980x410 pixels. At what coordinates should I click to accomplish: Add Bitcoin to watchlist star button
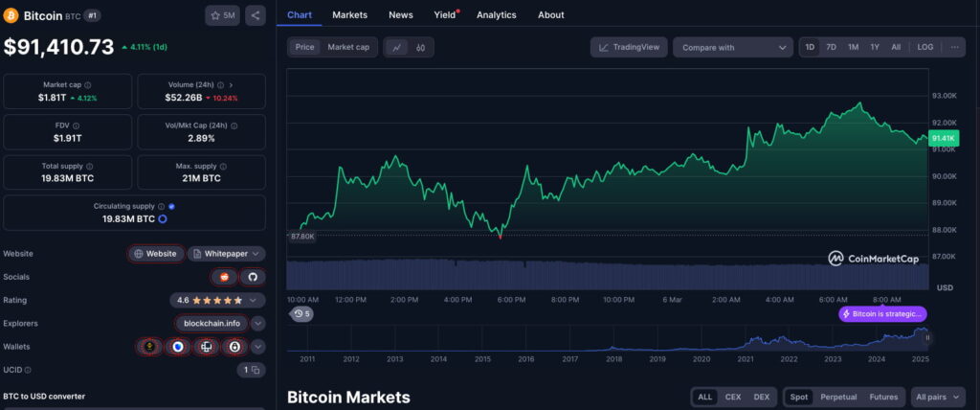click(x=222, y=15)
